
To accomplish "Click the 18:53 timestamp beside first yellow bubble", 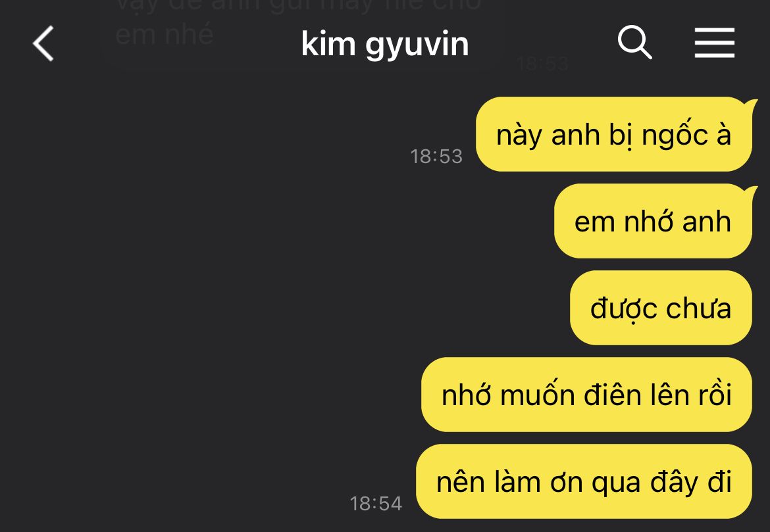I will (436, 157).
